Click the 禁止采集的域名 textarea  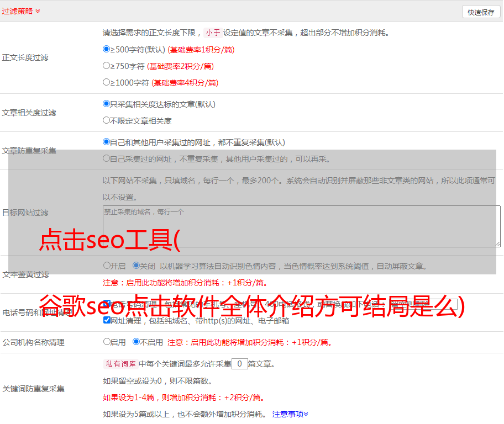coord(302,226)
